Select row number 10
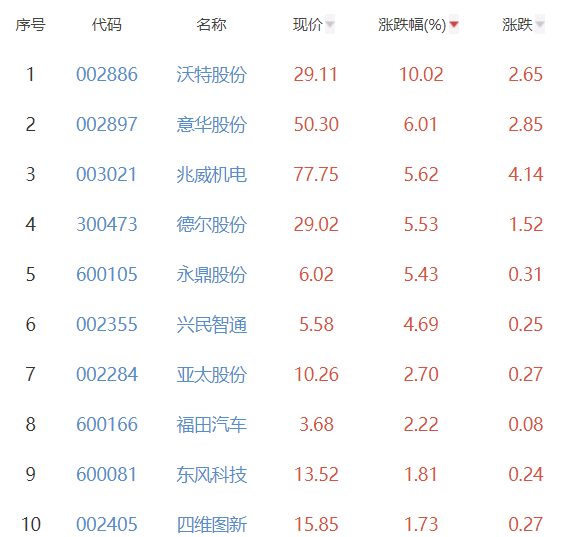574x537 pixels. pos(31,525)
